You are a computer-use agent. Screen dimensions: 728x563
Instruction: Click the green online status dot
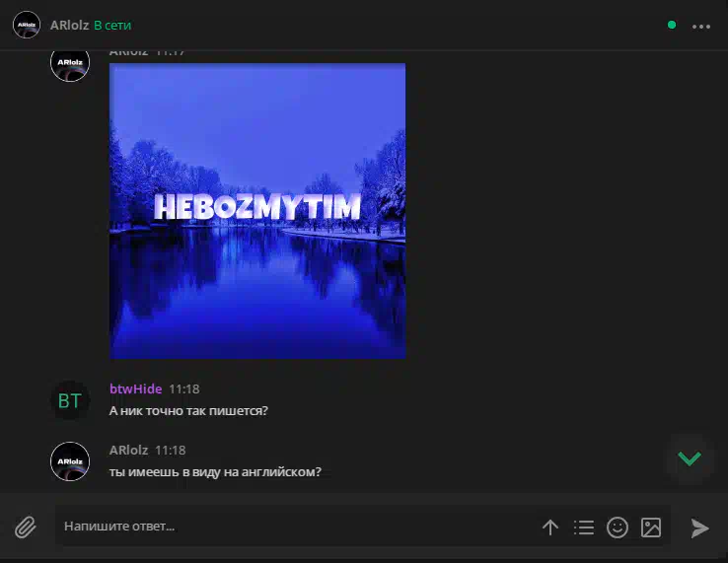coord(672,25)
